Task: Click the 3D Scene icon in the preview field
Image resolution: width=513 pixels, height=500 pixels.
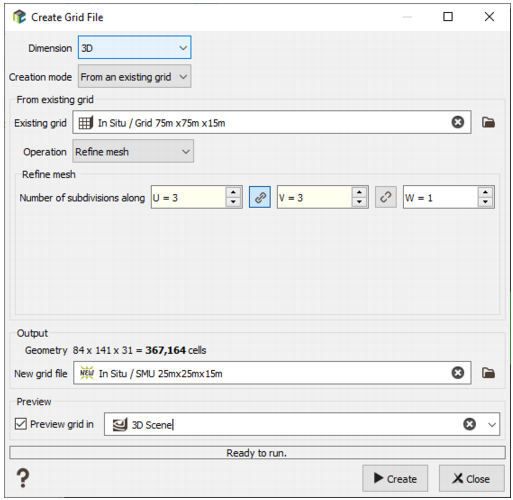Action: click(x=120, y=425)
